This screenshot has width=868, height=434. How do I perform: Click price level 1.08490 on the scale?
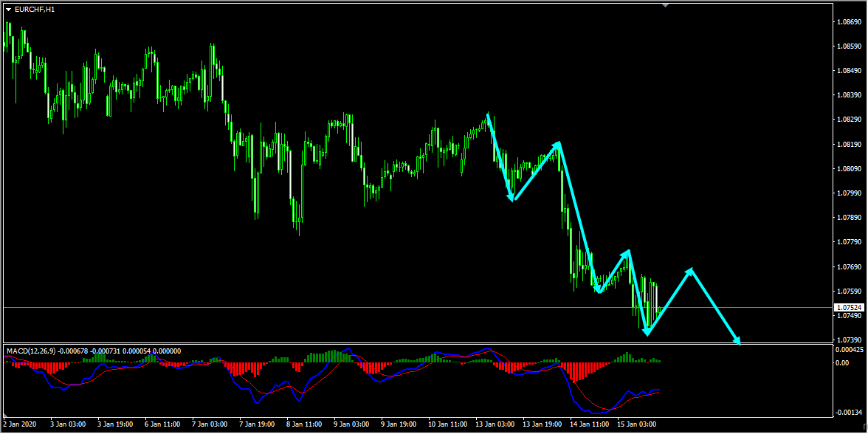click(849, 71)
